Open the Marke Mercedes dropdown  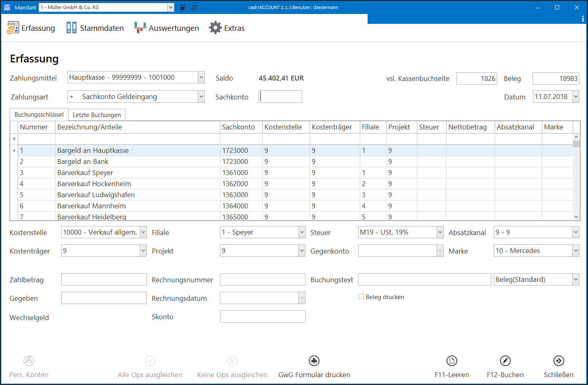(x=576, y=251)
